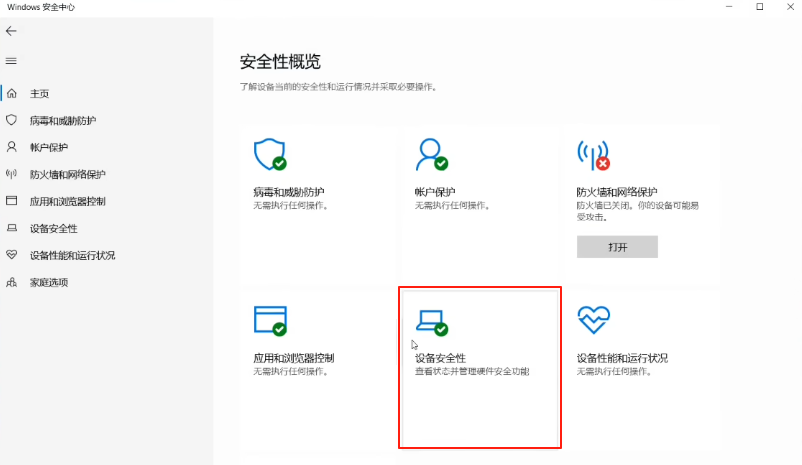Viewport: 802px width, 465px height.
Task: Open the 设备安全性 card title
Action: [440, 358]
